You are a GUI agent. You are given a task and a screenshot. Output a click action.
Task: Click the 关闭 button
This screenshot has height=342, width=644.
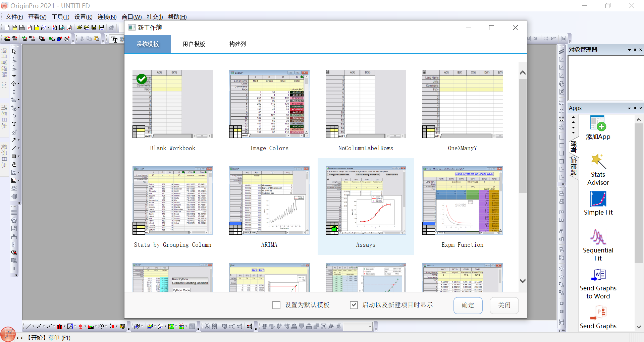click(x=504, y=305)
